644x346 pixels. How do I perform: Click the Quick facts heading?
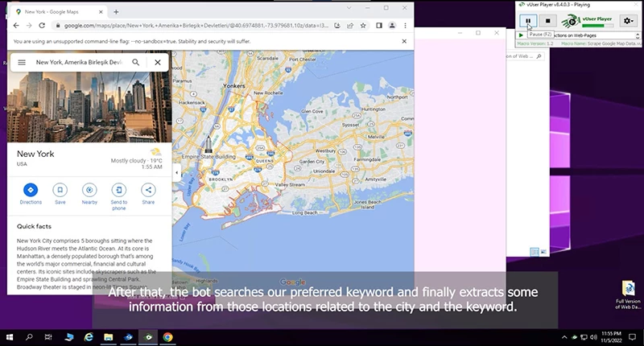pos(34,226)
